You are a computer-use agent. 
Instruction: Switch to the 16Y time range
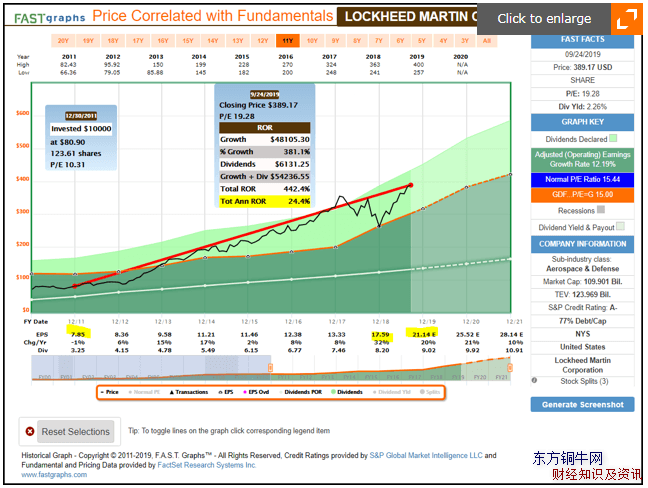[x=163, y=41]
